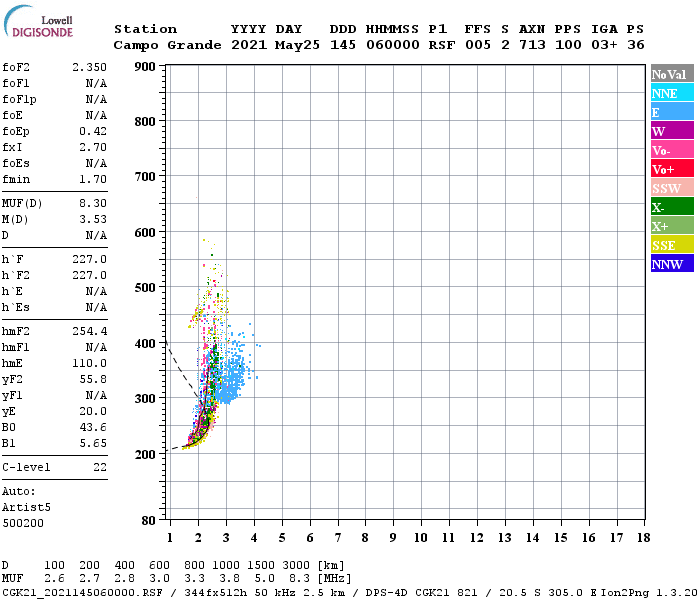
Task: Click the foF2 value 2.350
Action: pos(90,67)
